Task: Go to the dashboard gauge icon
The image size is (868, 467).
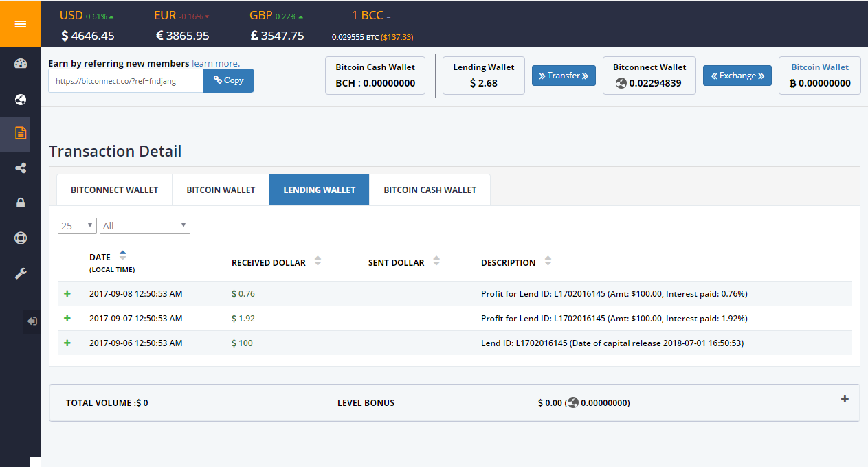Action: pos(20,64)
